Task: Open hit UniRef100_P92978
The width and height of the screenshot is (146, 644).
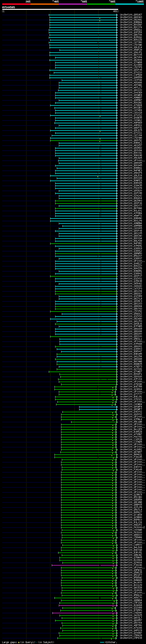Action: (131, 188)
